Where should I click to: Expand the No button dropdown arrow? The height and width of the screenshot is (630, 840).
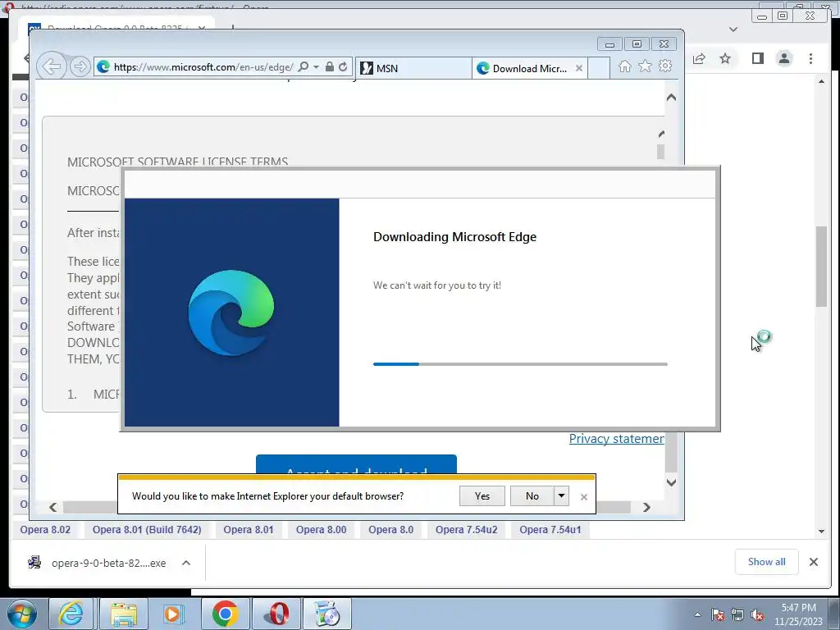tap(561, 496)
